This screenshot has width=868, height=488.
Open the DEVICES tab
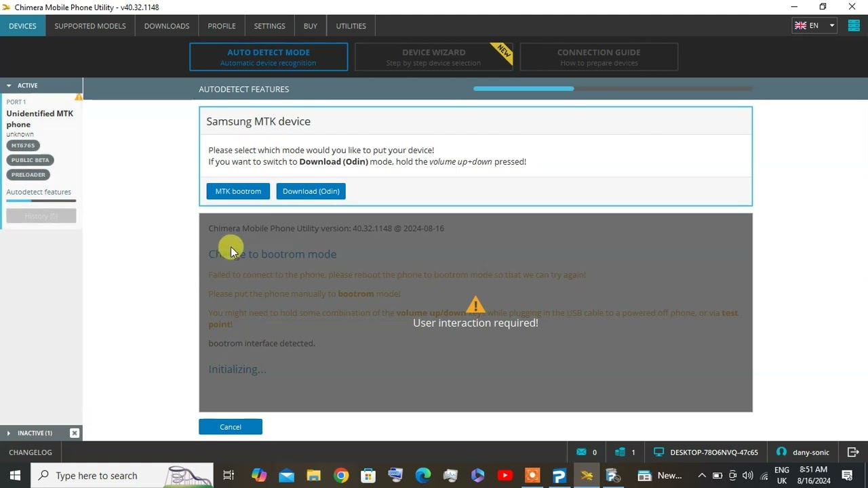coord(22,26)
